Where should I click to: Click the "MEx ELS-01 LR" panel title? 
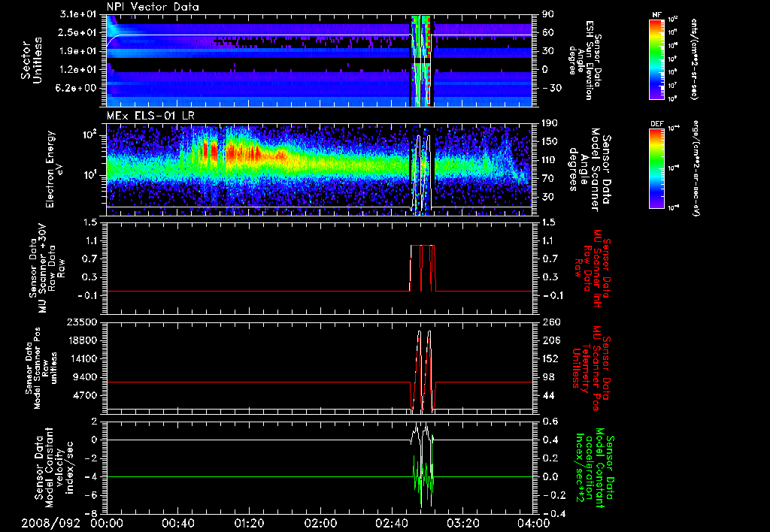click(x=150, y=116)
